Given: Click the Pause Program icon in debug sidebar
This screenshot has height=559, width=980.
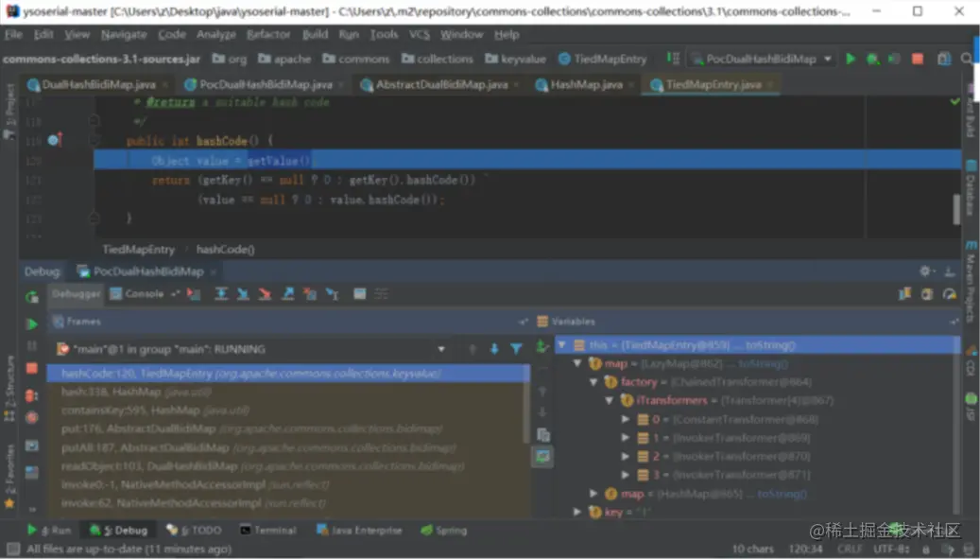Looking at the screenshot, I should coord(32,346).
